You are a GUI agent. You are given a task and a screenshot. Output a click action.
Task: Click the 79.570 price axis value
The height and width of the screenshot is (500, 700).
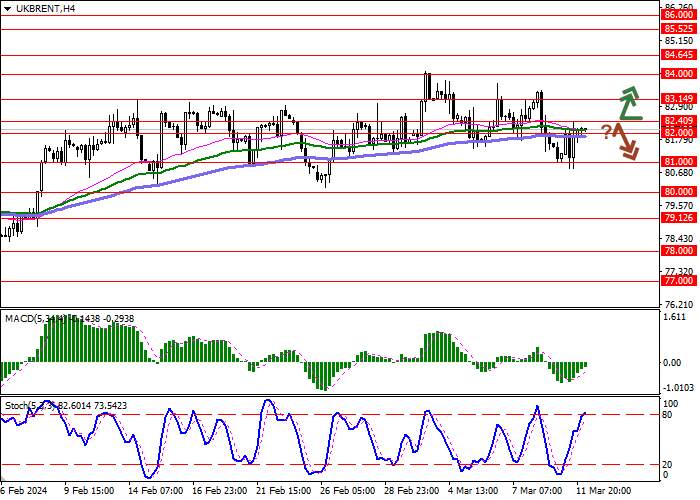click(x=679, y=206)
